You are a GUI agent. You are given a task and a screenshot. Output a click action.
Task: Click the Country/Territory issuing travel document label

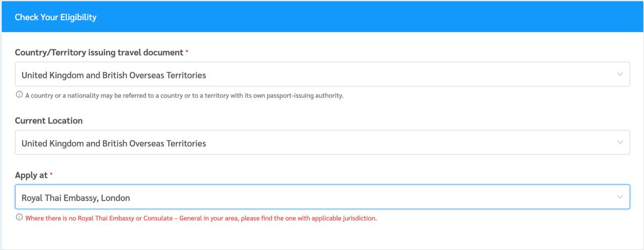[x=99, y=52]
